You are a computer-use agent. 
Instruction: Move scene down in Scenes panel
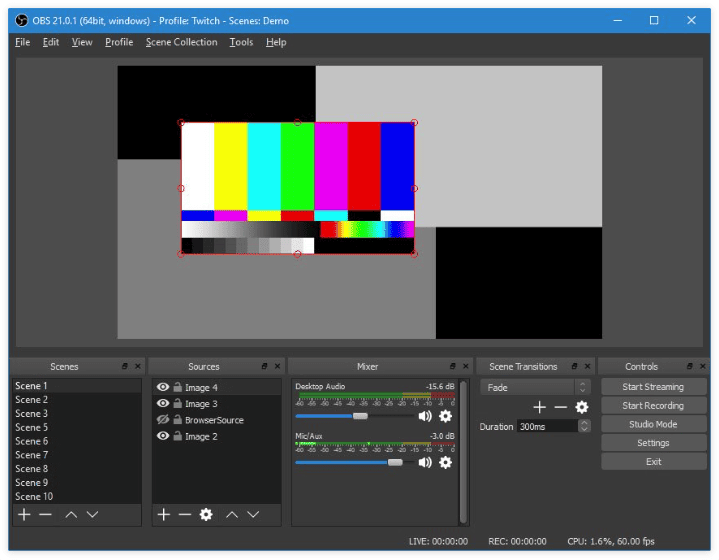tap(93, 515)
